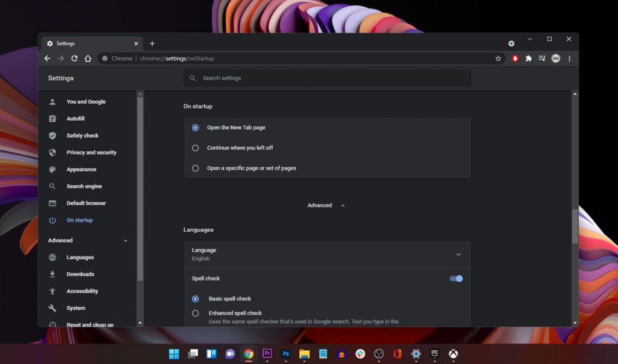The height and width of the screenshot is (364, 618).
Task: Go to Search engine settings
Action: tap(84, 187)
